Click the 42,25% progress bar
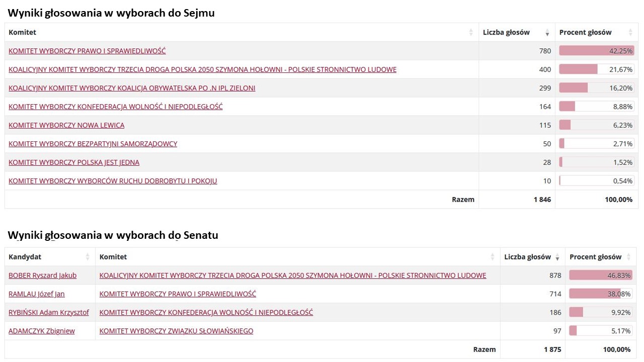This screenshot has width=644, height=362. point(596,51)
